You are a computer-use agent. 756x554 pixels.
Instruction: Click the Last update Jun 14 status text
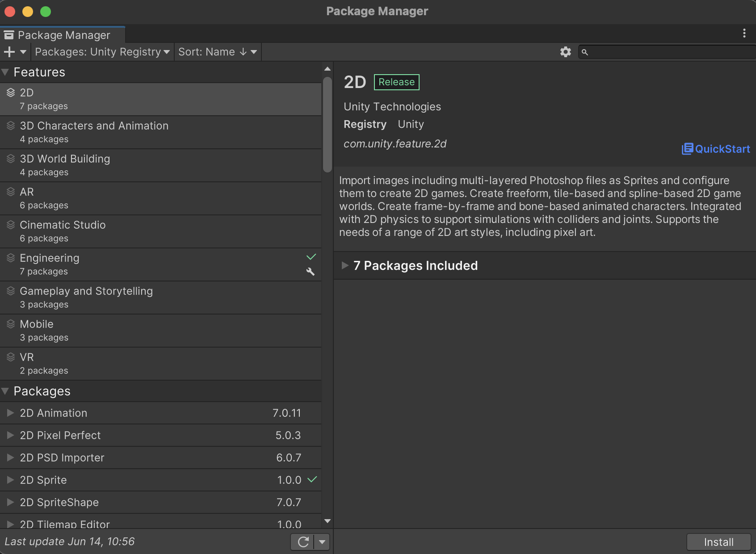click(69, 541)
